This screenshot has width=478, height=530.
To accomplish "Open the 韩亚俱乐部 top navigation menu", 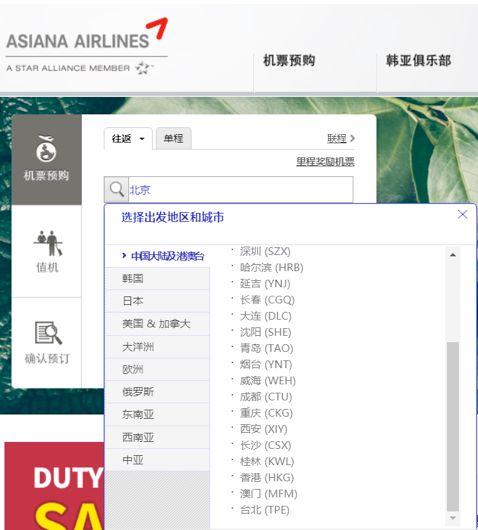I will coord(419,61).
